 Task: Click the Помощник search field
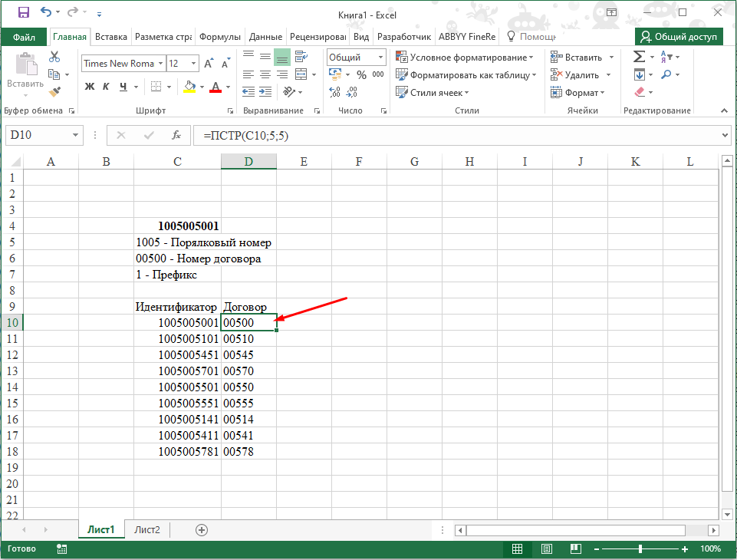coord(531,37)
